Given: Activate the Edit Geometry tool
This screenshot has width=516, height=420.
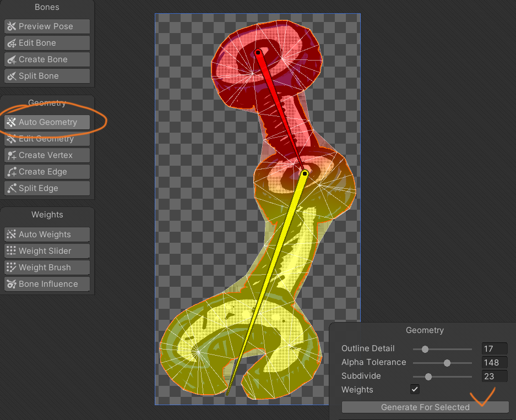Looking at the screenshot, I should [47, 139].
